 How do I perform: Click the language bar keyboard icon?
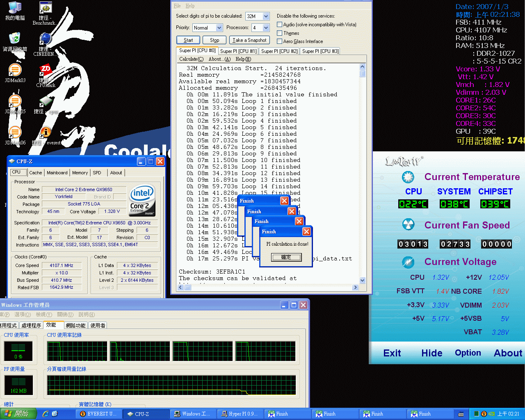coord(461,414)
